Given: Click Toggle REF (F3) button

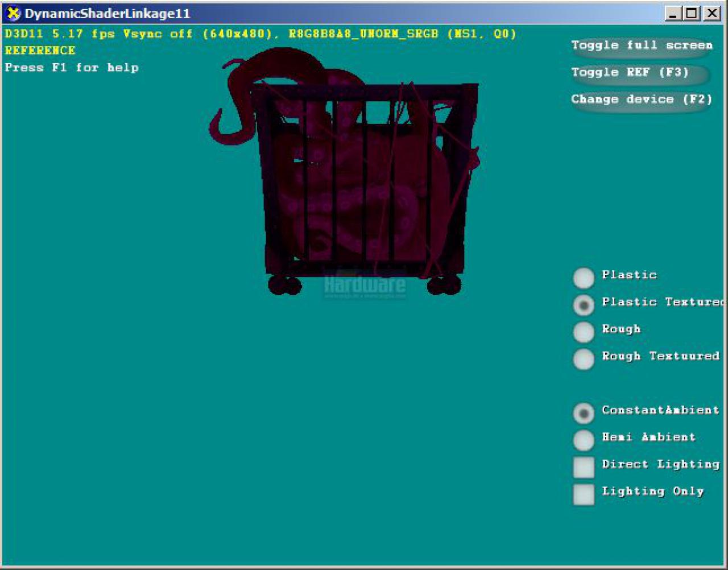Looking at the screenshot, I should coord(640,73).
